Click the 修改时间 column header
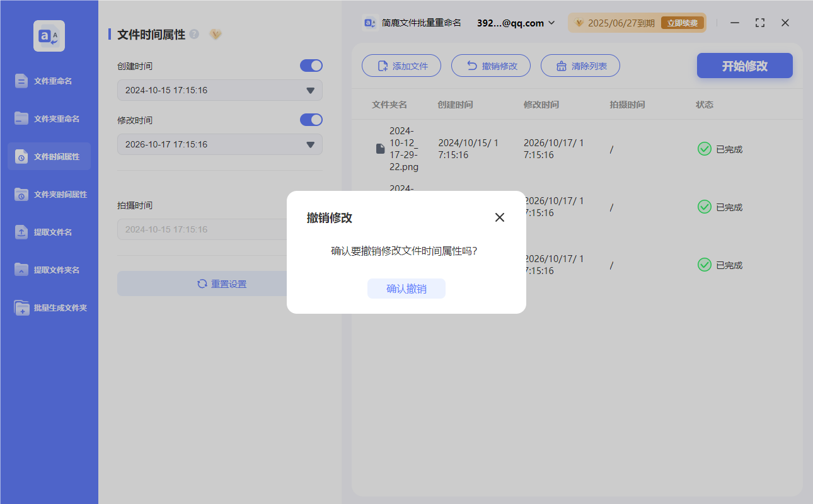Viewport: 813px width, 504px height. [x=541, y=105]
